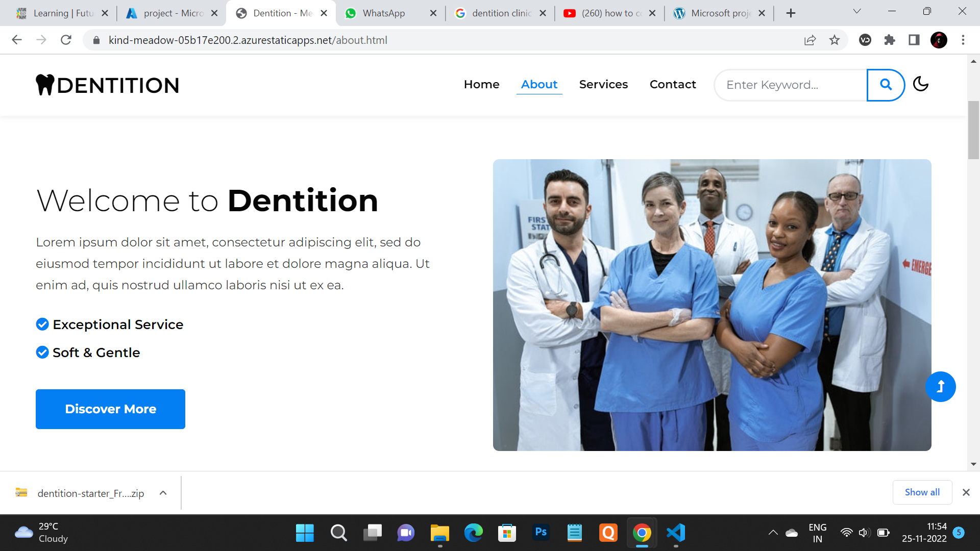Toggle dark mode moon icon
Image resolution: width=980 pixels, height=551 pixels.
tap(920, 84)
